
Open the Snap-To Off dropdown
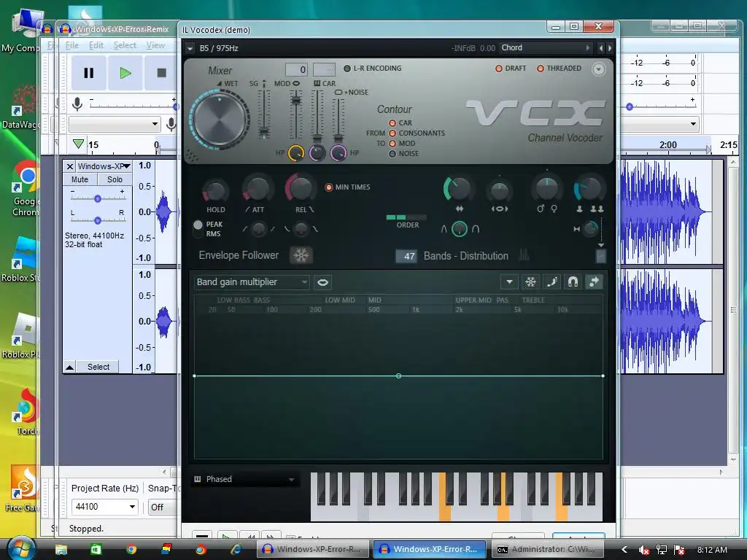pos(162,507)
